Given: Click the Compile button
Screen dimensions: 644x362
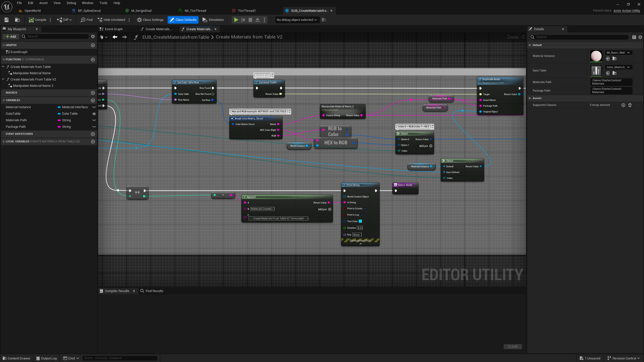Looking at the screenshot, I should click(x=37, y=20).
